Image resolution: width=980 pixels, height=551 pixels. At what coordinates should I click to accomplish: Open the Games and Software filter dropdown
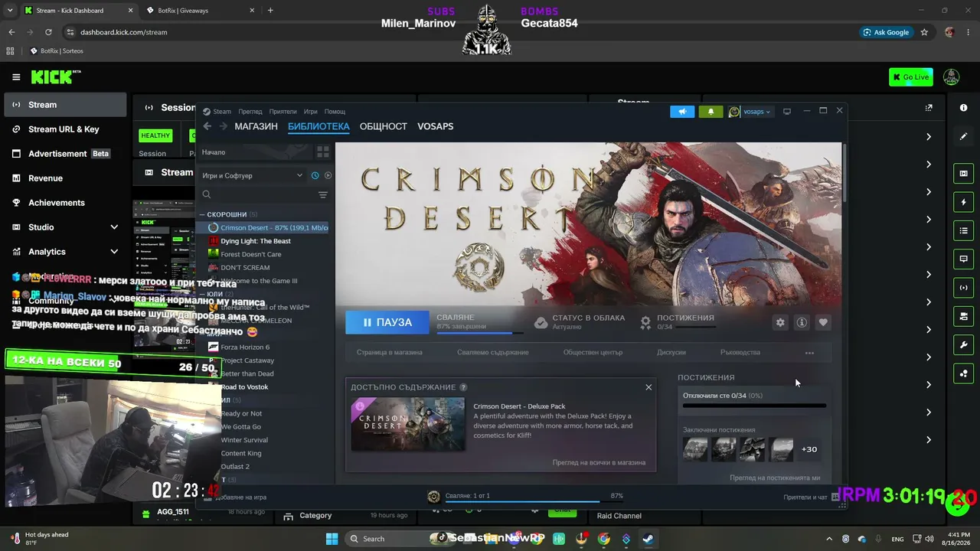(253, 175)
